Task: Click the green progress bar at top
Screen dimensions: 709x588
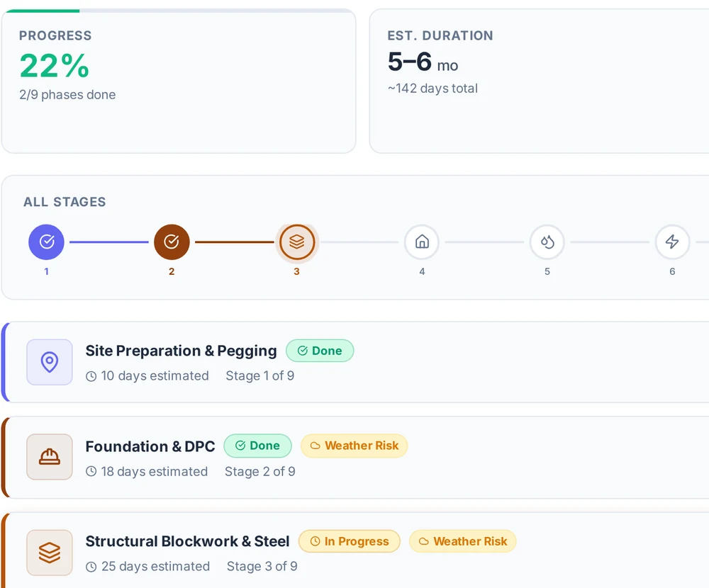Action: point(43,11)
